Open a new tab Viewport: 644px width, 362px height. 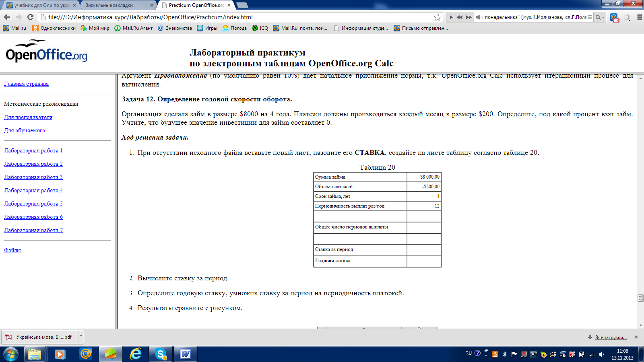242,5
